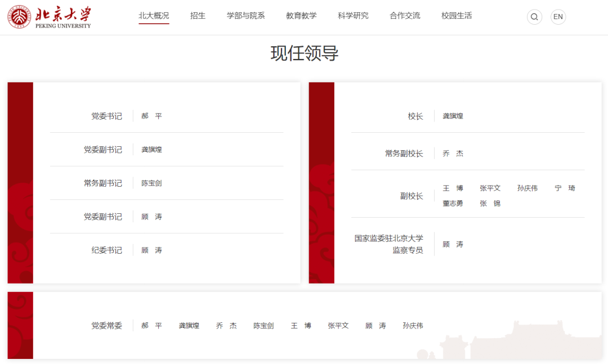Screen dimensions: 608x364
Task: Select 陈宝剑 in the 常务副书记 row
Action: [x=151, y=183]
